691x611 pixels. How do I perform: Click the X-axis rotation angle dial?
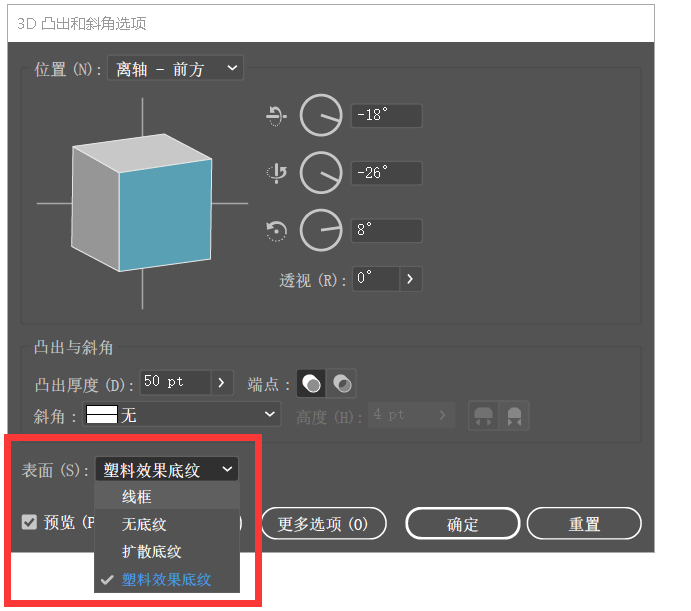click(321, 115)
